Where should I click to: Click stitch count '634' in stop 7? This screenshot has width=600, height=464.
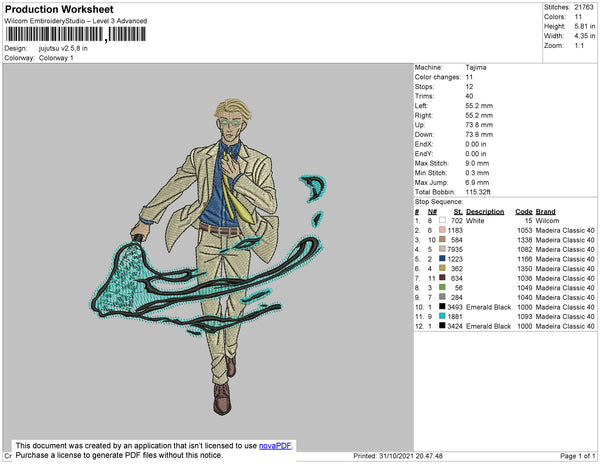(x=457, y=278)
